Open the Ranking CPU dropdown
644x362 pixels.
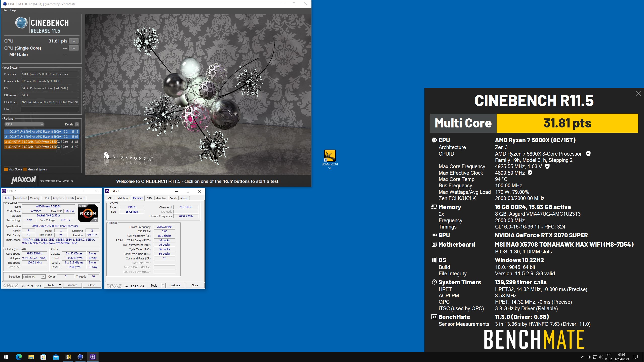[24, 124]
